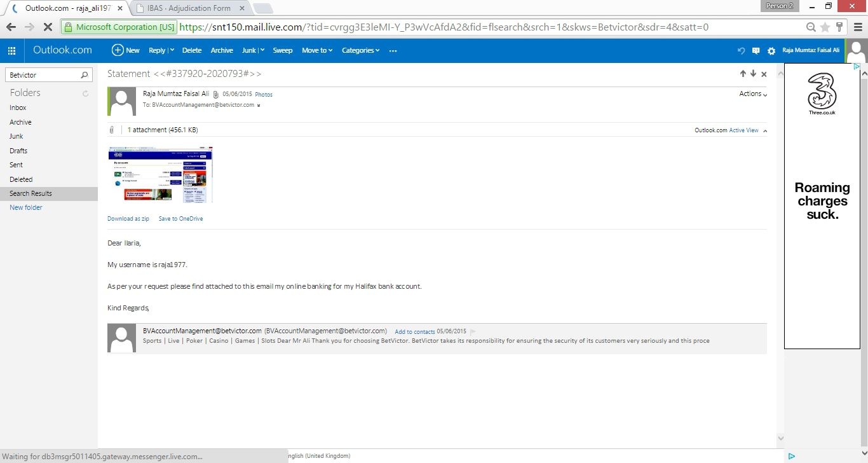Click the sender's avatar beside Raja Mumtaz Faisal Ali
868x463 pixels.
[123, 102]
